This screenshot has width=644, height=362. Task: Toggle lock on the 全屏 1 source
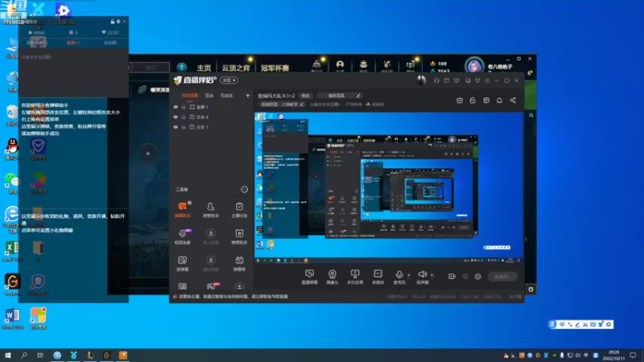[x=184, y=107]
